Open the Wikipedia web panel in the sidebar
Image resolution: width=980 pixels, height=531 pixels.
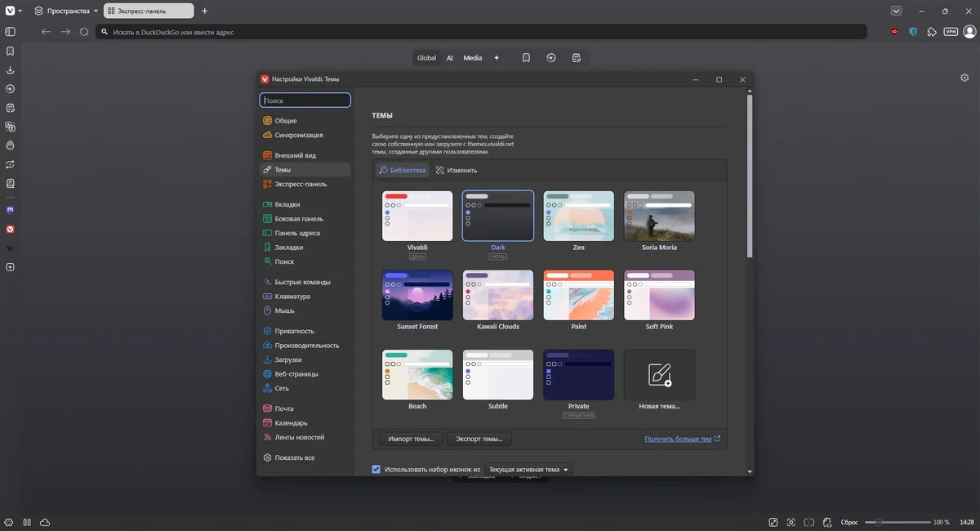coord(11,248)
